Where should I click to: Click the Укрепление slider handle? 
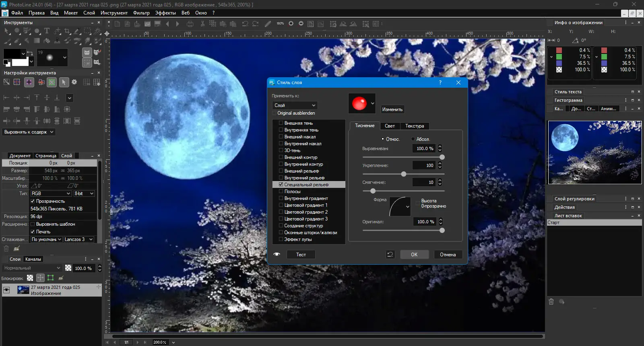pos(404,174)
